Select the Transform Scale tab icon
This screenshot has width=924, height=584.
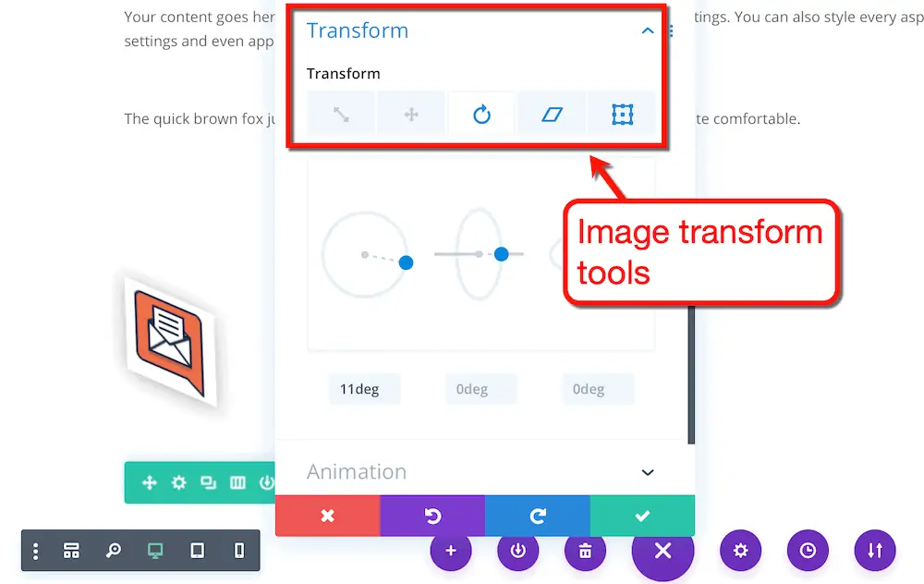pyautogui.click(x=341, y=115)
